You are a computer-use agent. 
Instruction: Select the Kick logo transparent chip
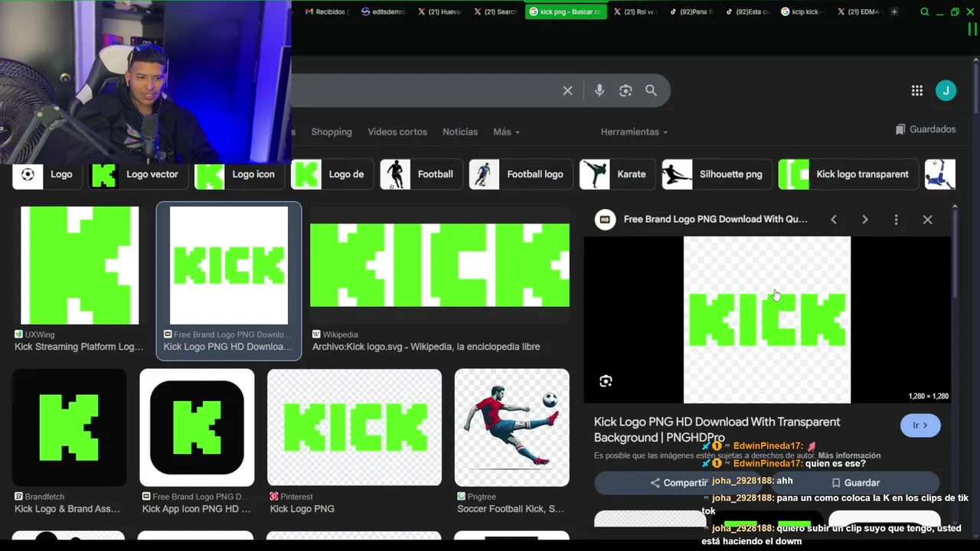coord(847,174)
